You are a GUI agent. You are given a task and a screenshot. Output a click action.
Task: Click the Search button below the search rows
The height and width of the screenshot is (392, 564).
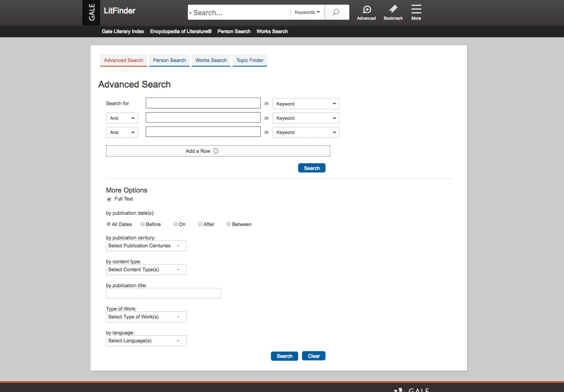pyautogui.click(x=312, y=168)
